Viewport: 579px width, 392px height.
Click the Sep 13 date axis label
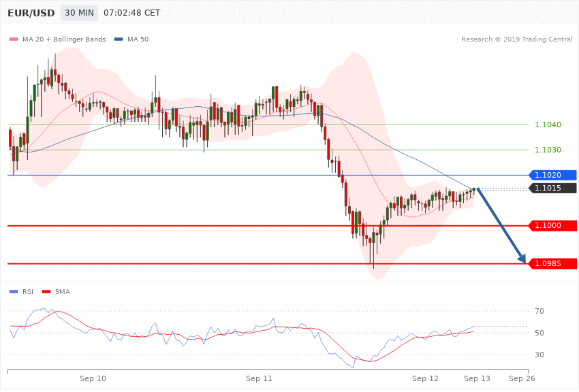[x=477, y=378]
